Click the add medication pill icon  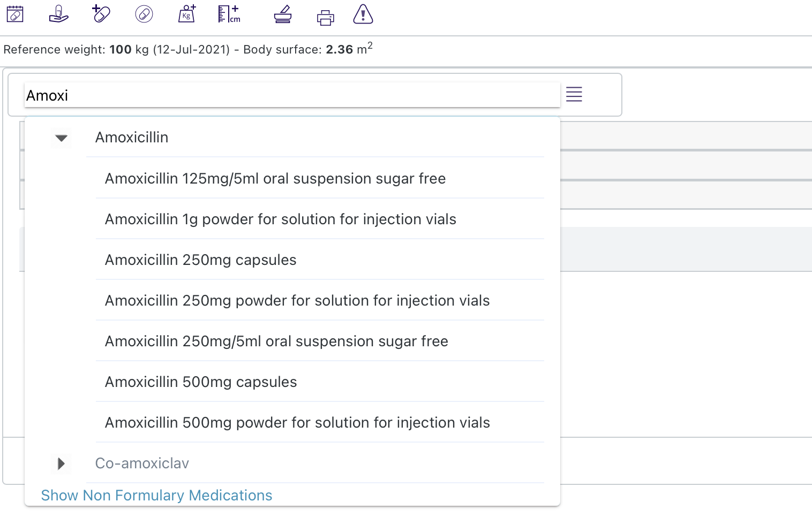tap(101, 14)
